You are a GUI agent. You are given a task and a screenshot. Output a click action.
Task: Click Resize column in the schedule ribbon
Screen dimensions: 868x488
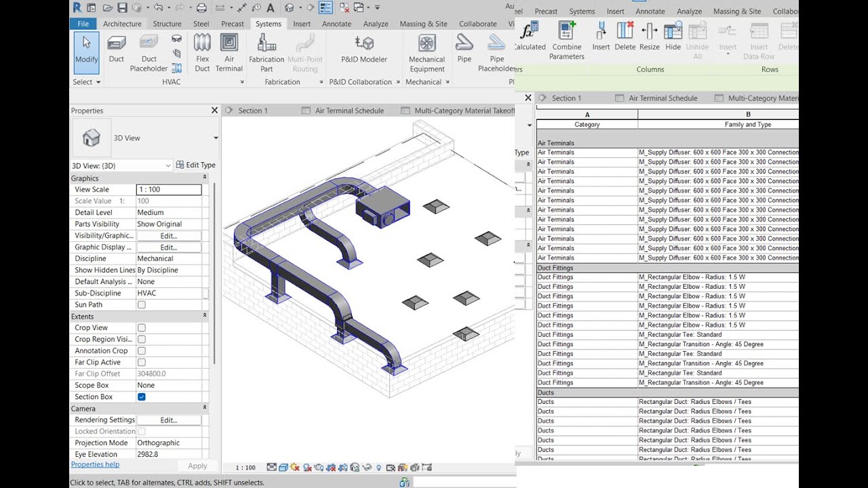[650, 36]
